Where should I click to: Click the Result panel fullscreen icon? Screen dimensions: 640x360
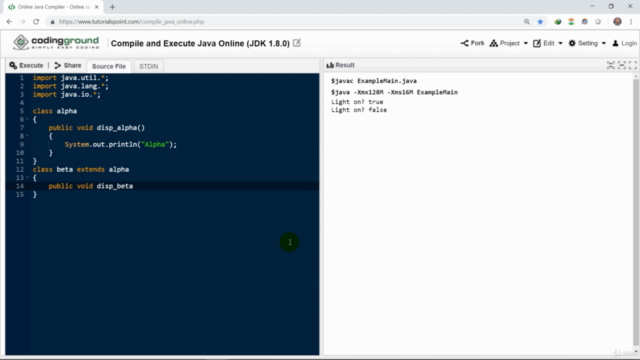point(633,65)
